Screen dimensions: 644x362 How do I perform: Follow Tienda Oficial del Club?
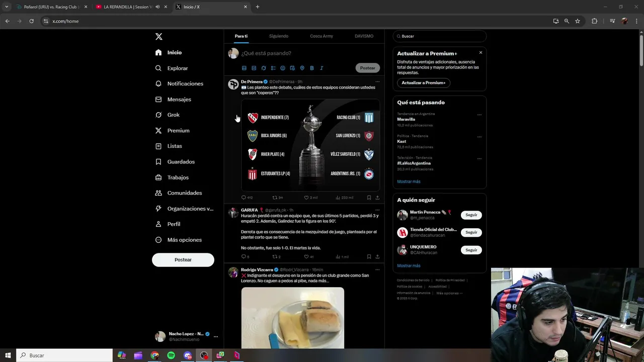tap(471, 232)
